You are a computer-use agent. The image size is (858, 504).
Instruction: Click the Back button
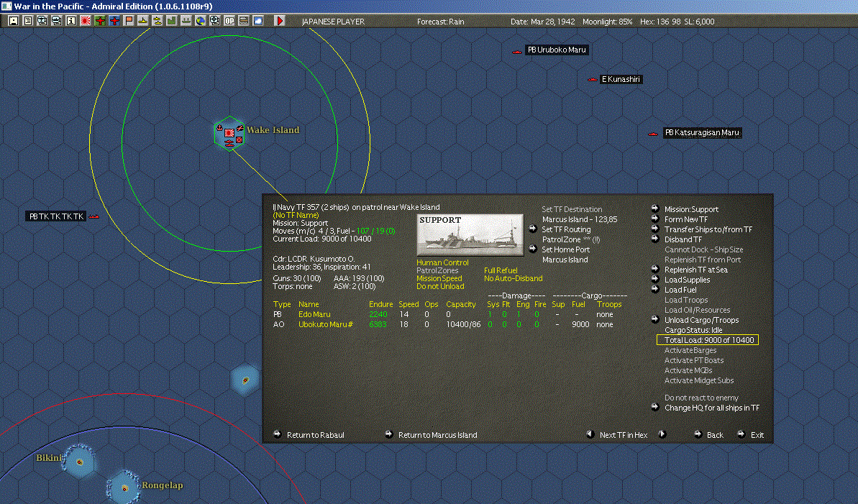tap(715, 435)
